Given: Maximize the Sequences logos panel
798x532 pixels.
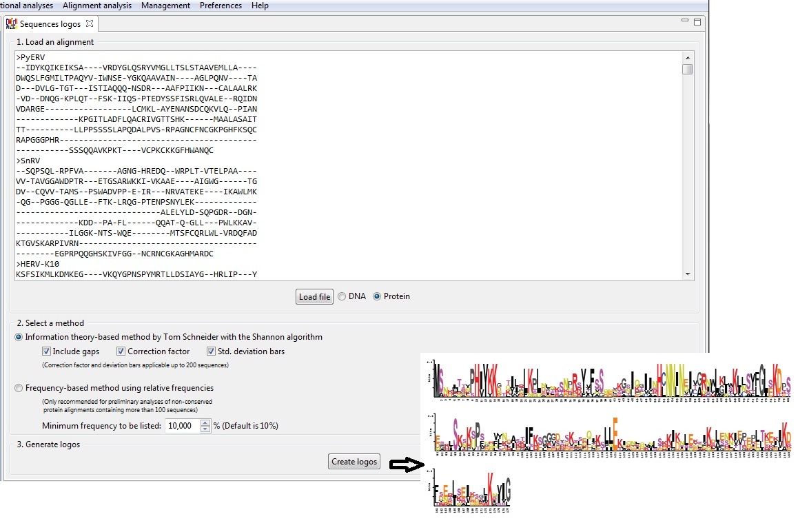Looking at the screenshot, I should coord(697,22).
